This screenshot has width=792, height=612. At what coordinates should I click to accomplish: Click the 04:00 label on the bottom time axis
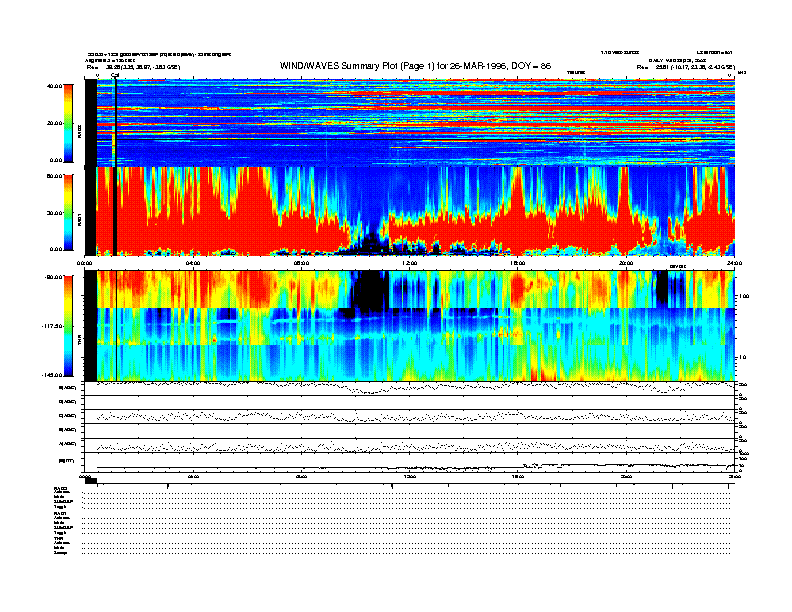coord(193,476)
